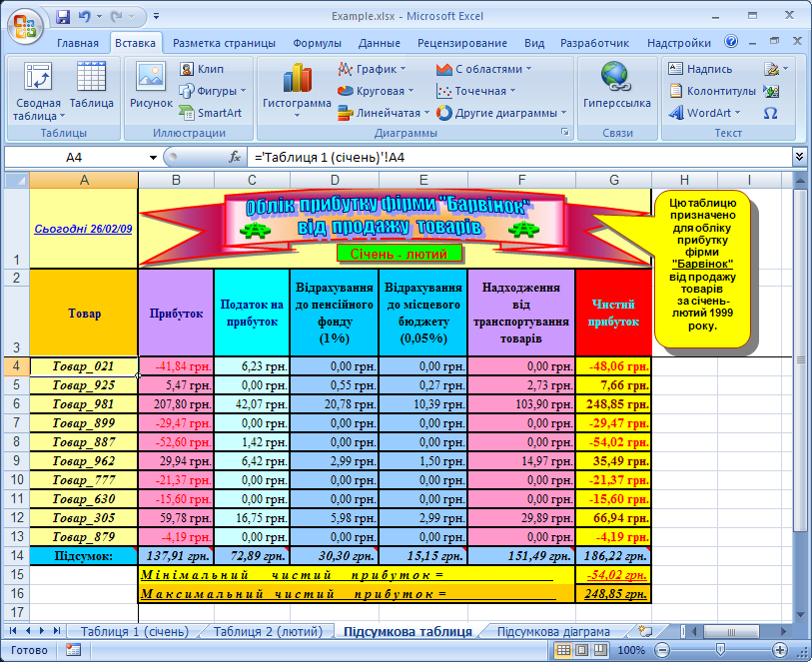Select all cells corner button
Viewport: 812px width, 662px height.
[x=17, y=180]
